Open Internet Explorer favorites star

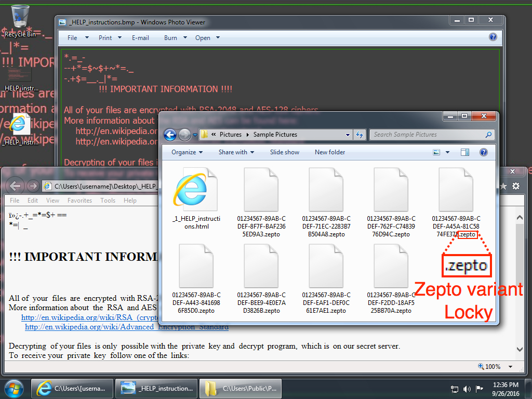[x=503, y=186]
